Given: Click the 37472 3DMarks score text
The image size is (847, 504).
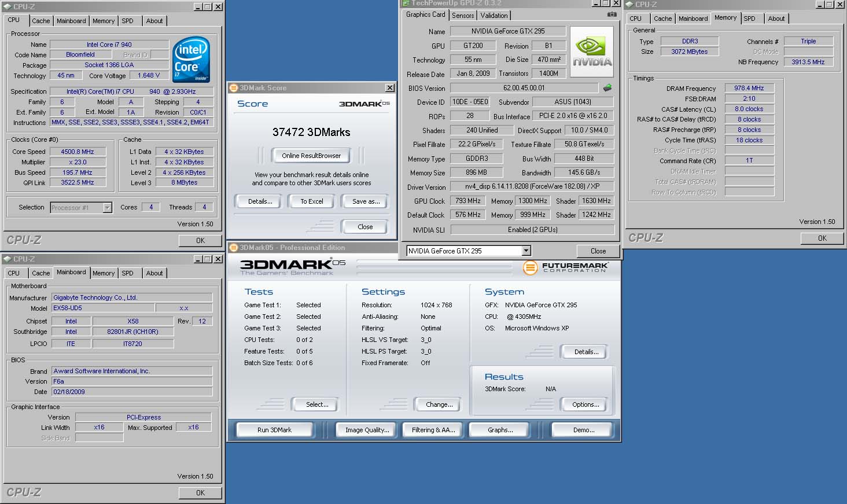Looking at the screenshot, I should (x=311, y=132).
